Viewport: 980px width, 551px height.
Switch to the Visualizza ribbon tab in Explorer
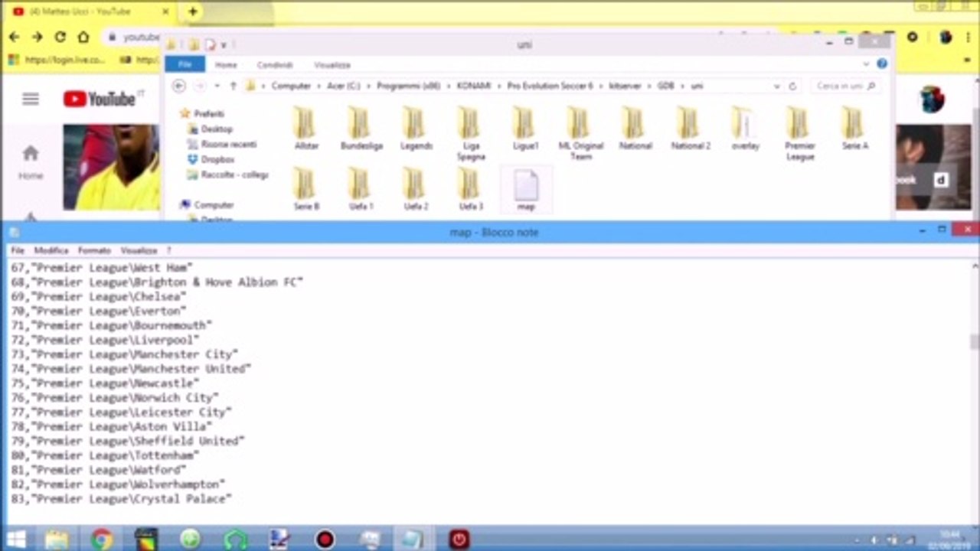coord(332,65)
